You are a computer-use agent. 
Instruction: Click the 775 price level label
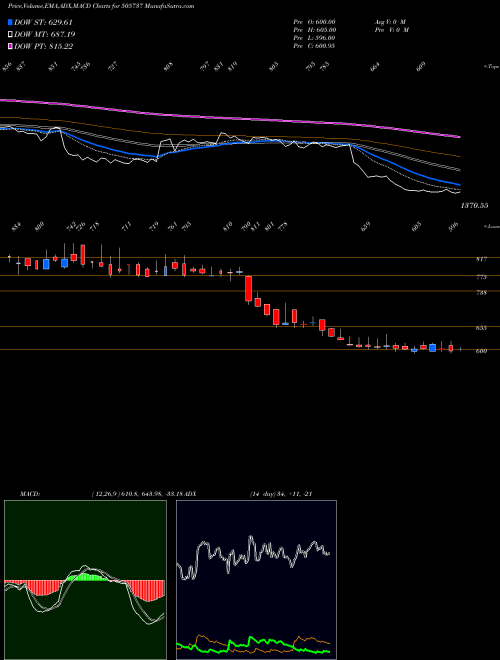481,277
